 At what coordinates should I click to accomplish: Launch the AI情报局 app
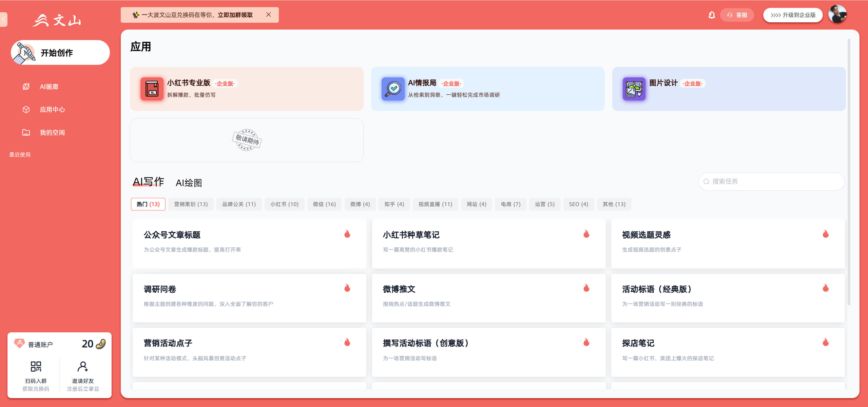pos(487,89)
